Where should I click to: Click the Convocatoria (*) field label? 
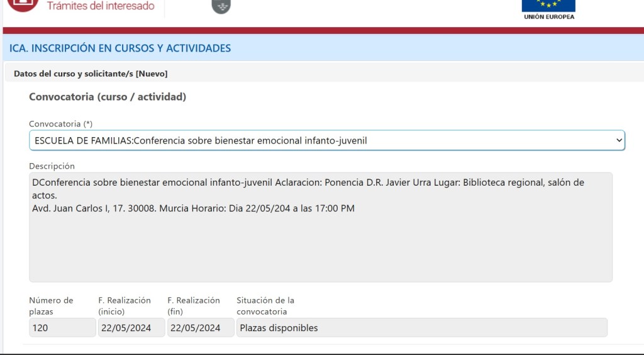60,124
